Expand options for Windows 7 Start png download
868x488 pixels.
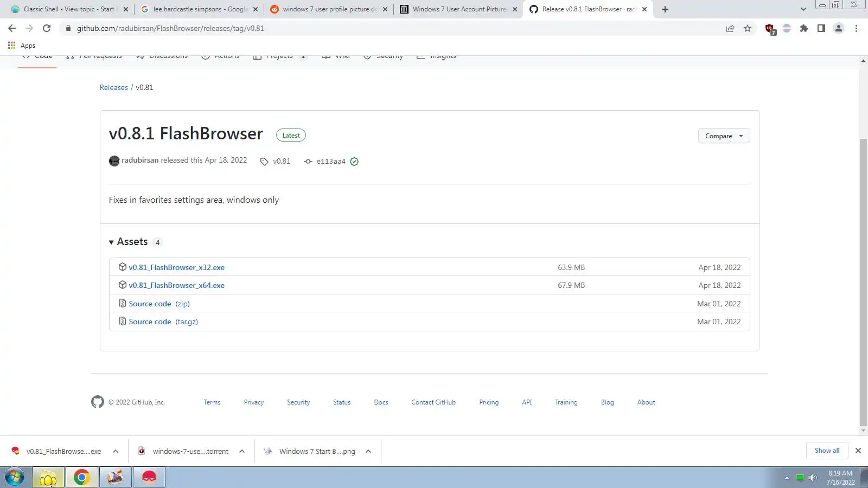368,451
